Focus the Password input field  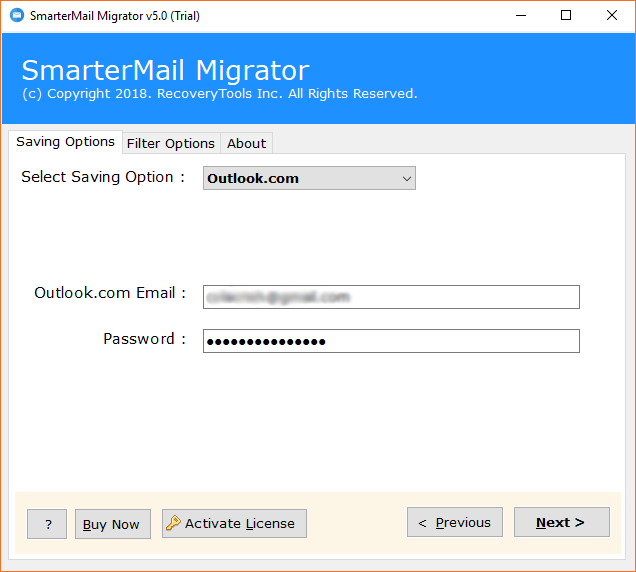coord(391,341)
